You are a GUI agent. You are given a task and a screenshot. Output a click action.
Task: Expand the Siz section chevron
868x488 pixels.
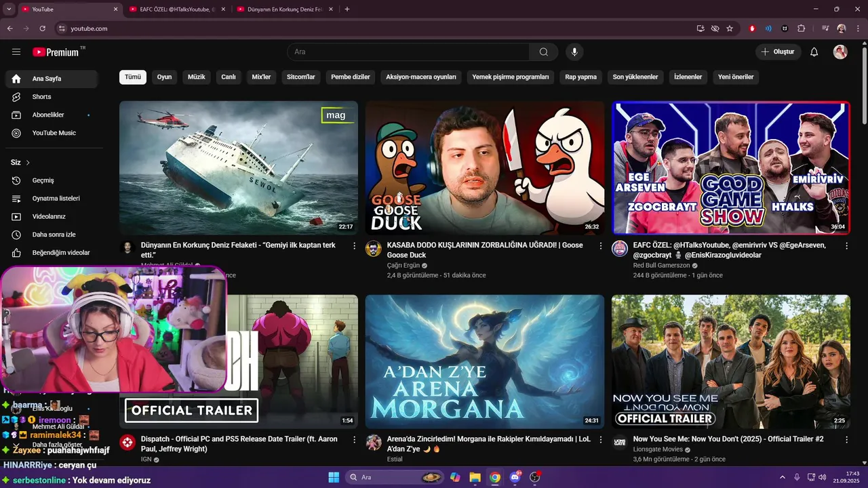pyautogui.click(x=28, y=163)
